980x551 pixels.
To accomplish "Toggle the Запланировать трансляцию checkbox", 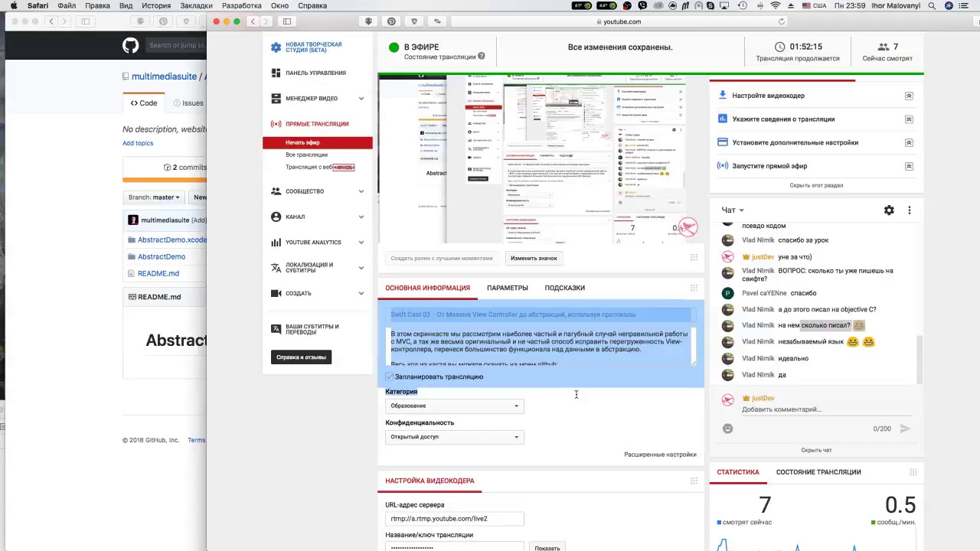I will [x=390, y=377].
